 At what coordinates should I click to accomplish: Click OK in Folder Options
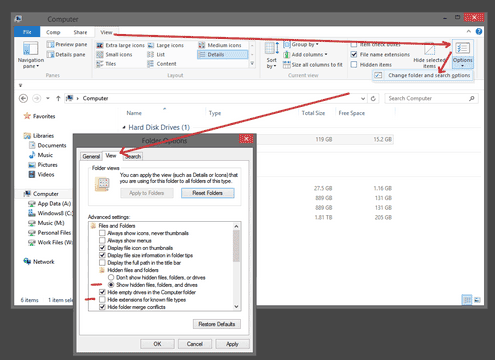(157, 344)
